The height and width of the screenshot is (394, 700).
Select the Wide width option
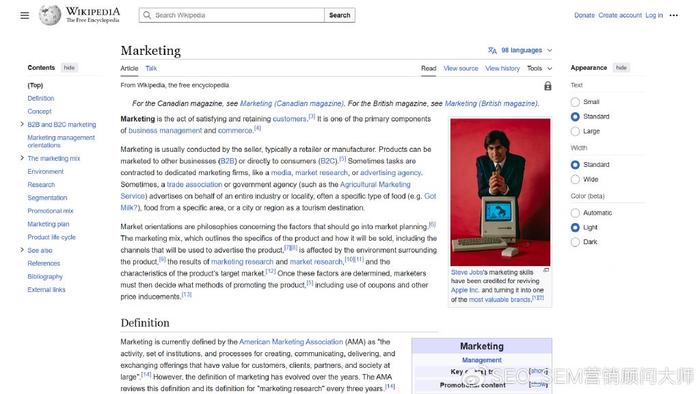tap(575, 179)
